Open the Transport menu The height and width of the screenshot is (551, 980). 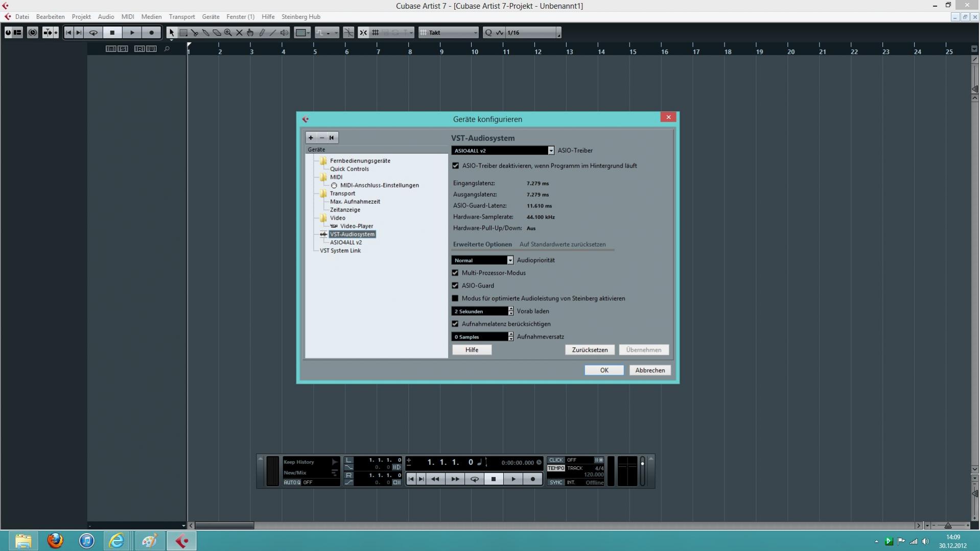(182, 17)
